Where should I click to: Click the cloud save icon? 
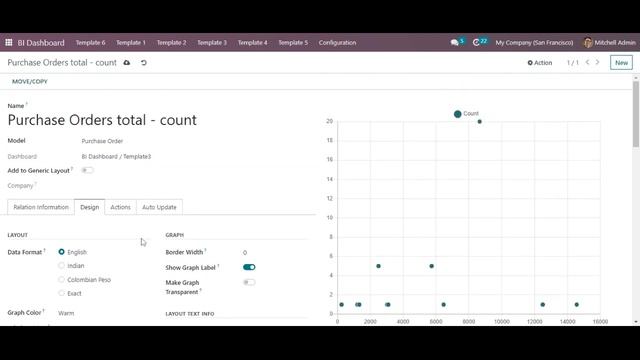(x=127, y=63)
